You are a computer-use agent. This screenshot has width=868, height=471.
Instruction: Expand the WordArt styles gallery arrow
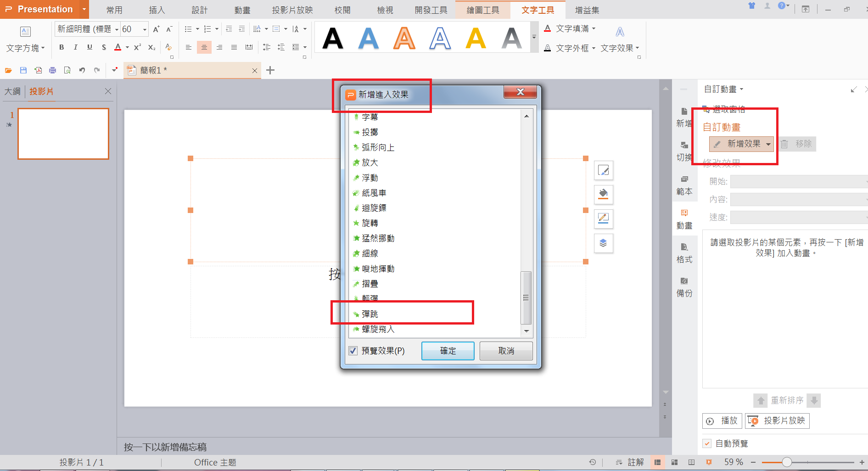coord(534,37)
